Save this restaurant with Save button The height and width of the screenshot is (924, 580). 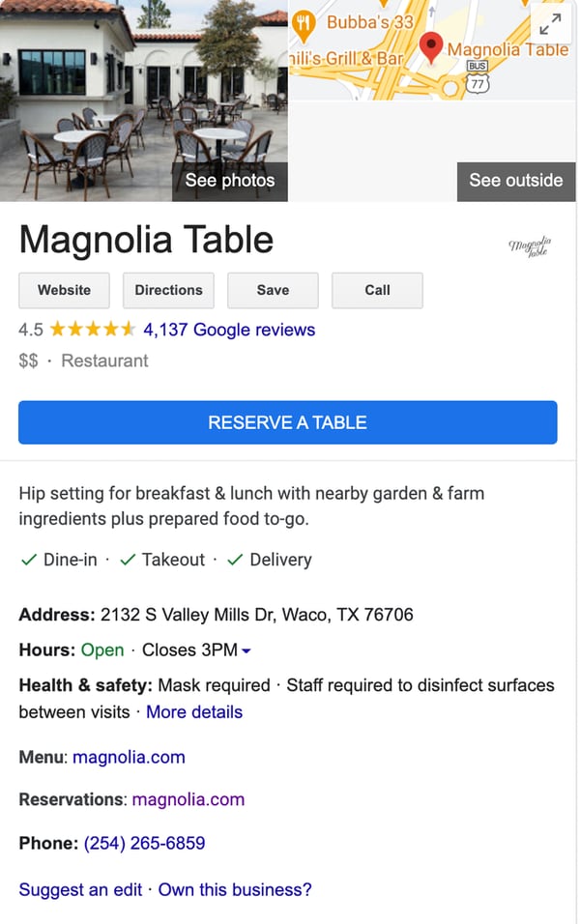pyautogui.click(x=273, y=290)
